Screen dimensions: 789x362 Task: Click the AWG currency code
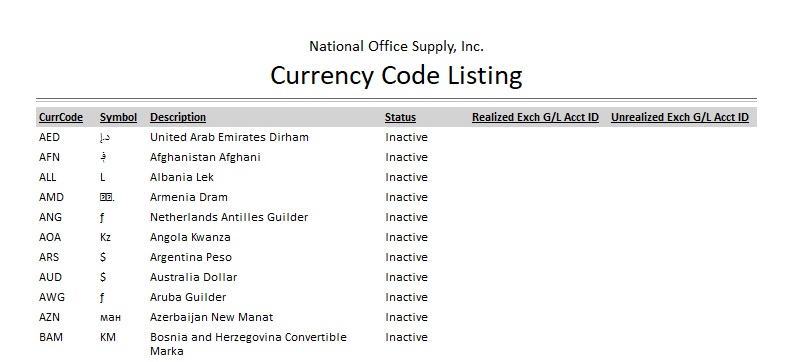coord(52,297)
